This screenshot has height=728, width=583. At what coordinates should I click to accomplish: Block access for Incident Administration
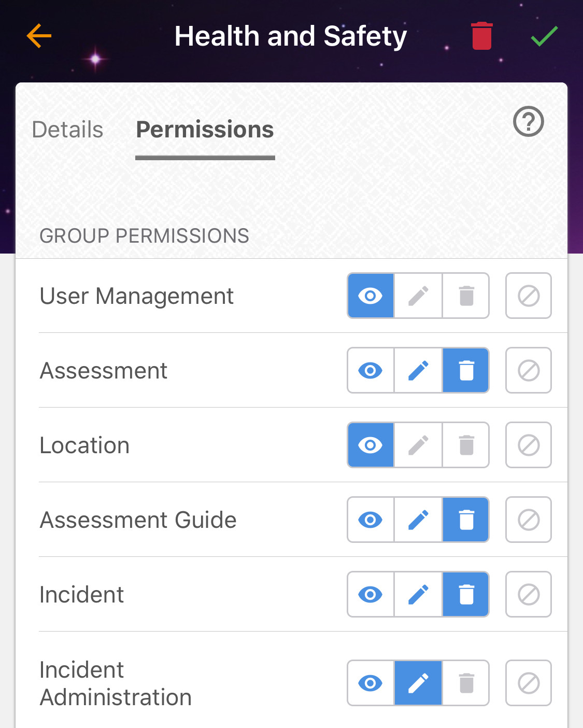[528, 683]
